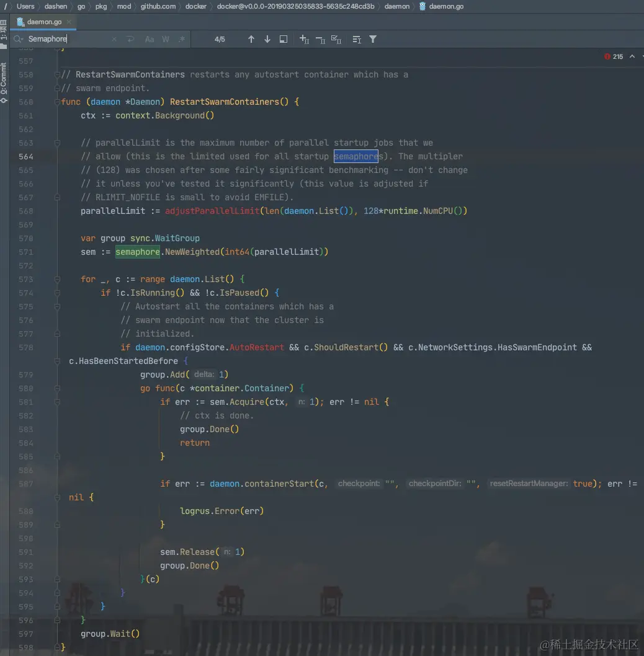The image size is (644, 656).
Task: Collapse the for loop at line 573
Action: (57, 280)
